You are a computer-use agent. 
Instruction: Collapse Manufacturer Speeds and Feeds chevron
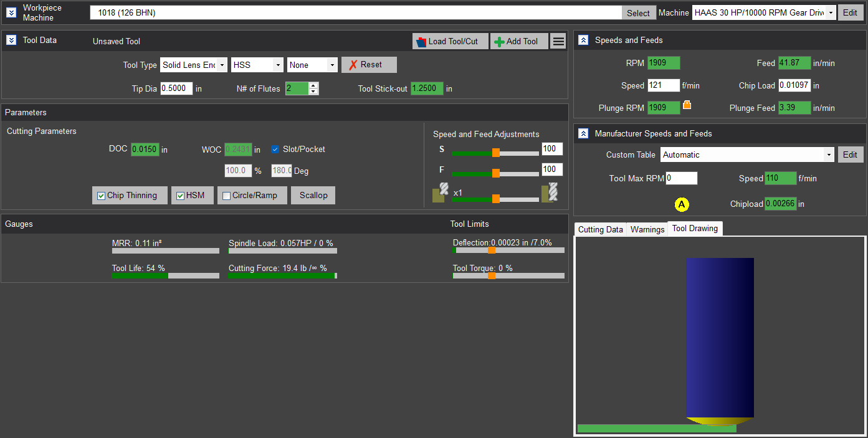click(x=583, y=133)
